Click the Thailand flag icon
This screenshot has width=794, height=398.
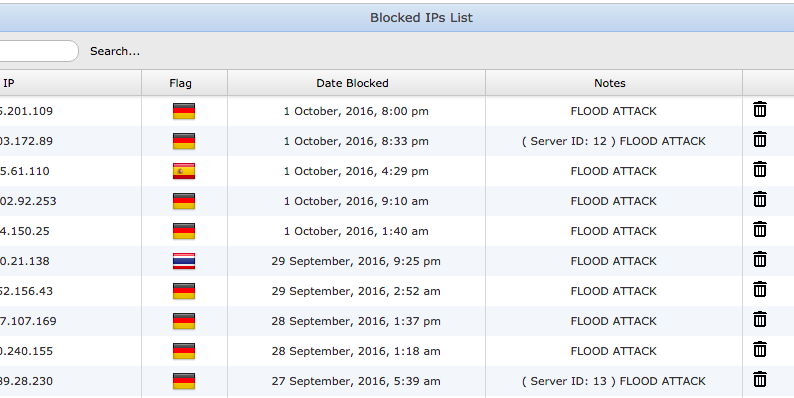184,261
